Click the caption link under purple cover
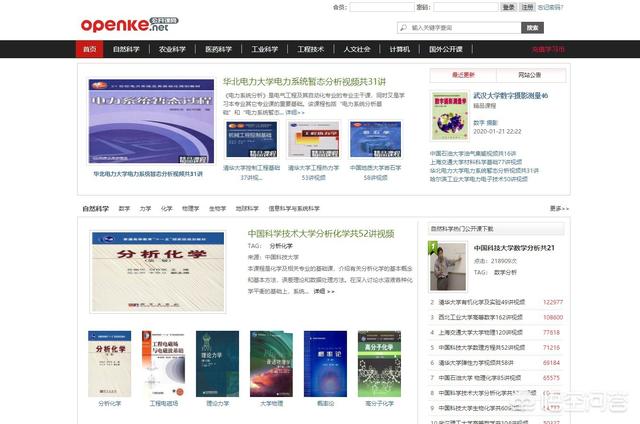The width and height of the screenshot is (640, 424). tap(148, 174)
